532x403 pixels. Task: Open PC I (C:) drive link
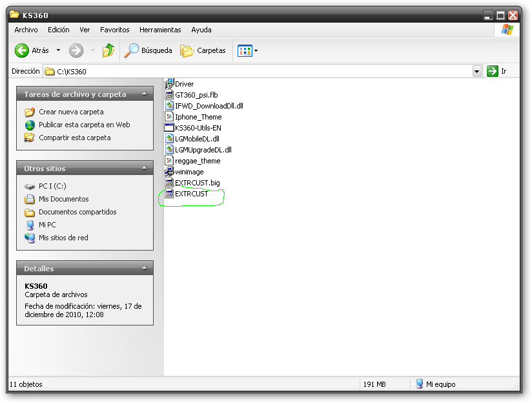pyautogui.click(x=52, y=186)
